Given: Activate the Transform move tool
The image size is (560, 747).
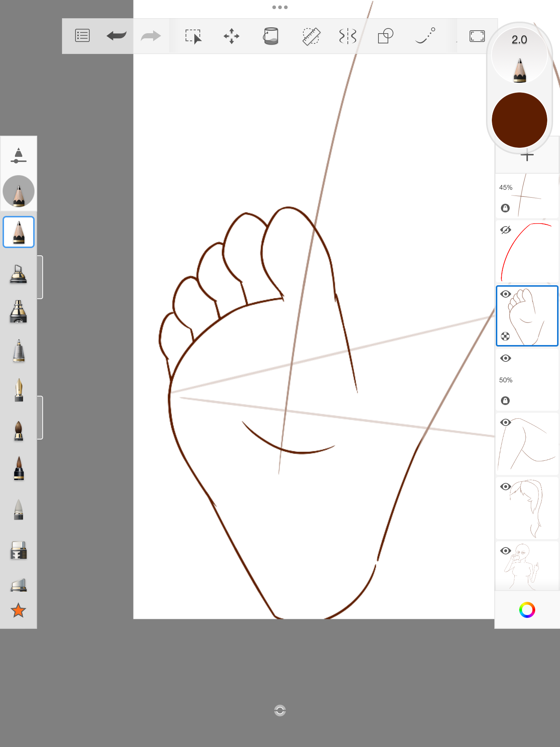Looking at the screenshot, I should (x=232, y=36).
